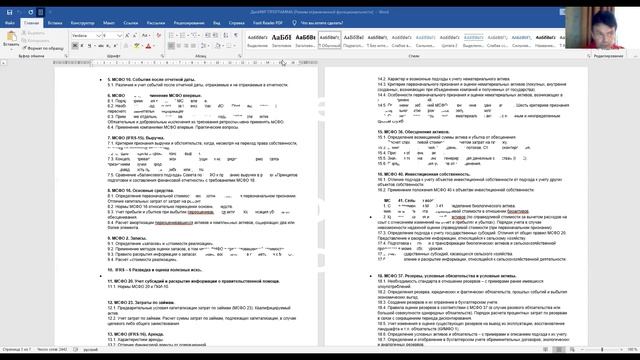Open the Verdana font name dropdown
640x360 pixels.
tap(98, 36)
